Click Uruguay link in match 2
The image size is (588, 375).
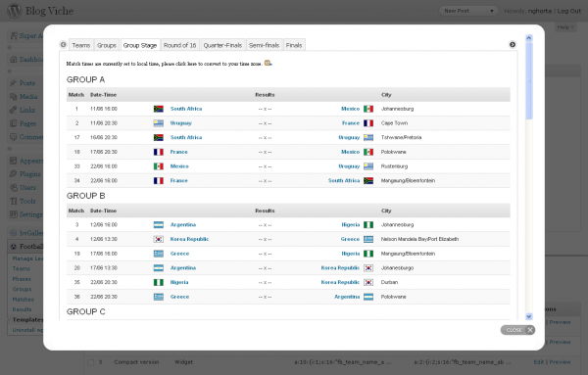(180, 122)
